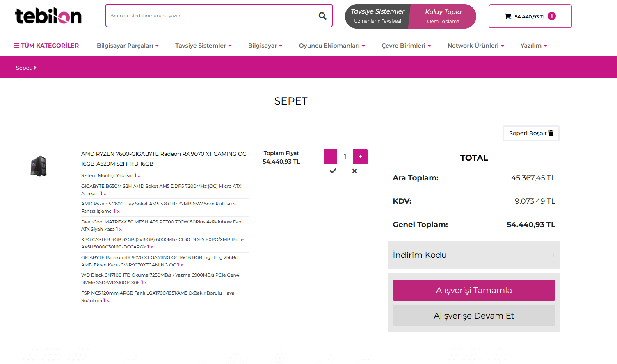Open AMD RYZEN 7600 system product title
617x364 pixels.
[164, 159]
